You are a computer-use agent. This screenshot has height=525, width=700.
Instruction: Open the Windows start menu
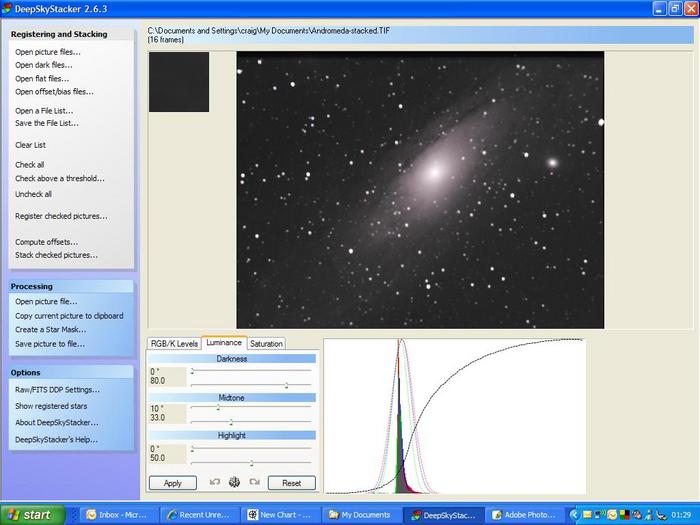click(x=33, y=515)
